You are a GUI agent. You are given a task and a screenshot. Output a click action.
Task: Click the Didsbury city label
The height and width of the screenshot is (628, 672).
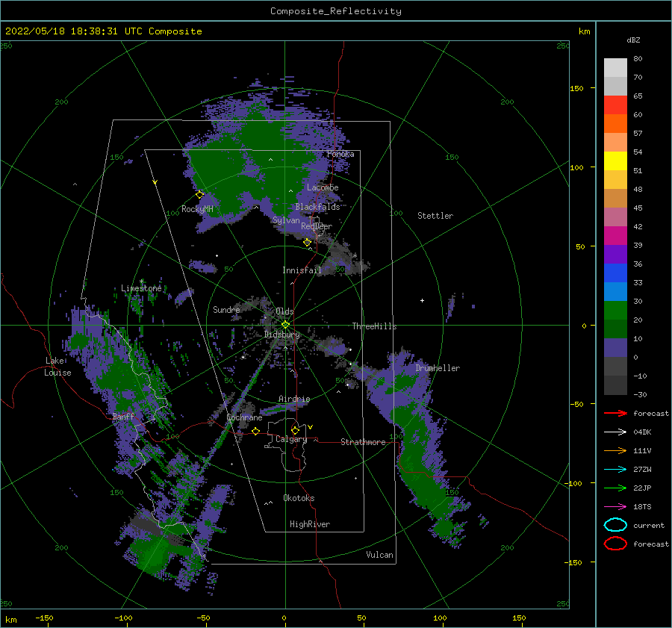coord(282,335)
